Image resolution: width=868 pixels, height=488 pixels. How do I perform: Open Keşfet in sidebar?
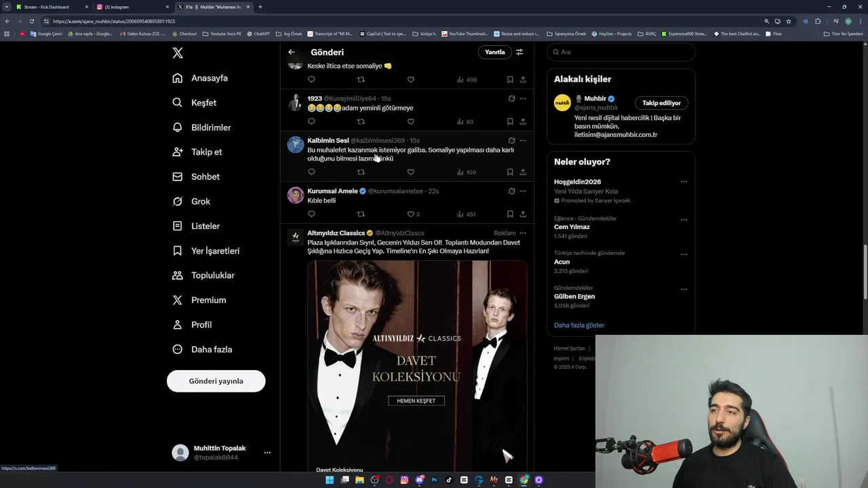(195, 102)
